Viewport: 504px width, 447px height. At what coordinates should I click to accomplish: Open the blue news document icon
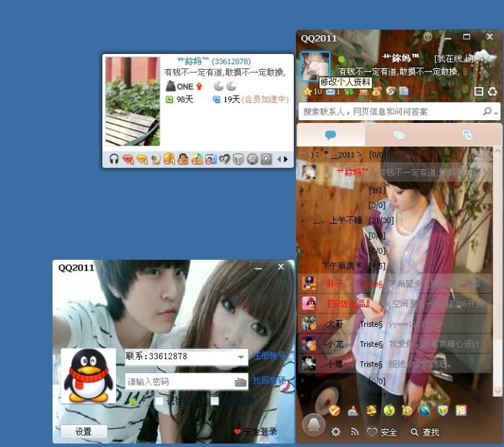pos(404,91)
